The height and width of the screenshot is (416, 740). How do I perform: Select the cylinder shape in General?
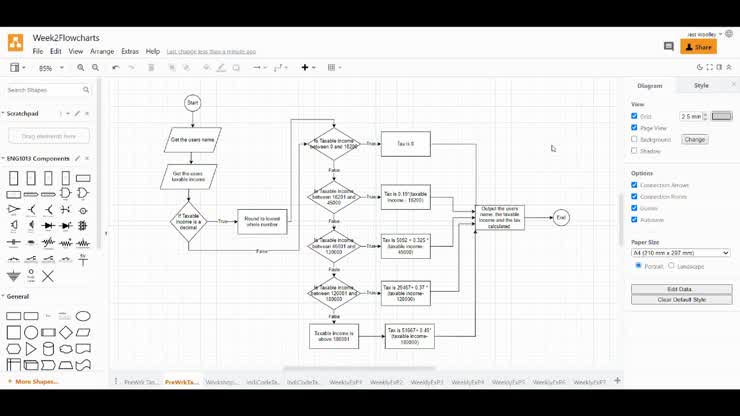click(x=48, y=349)
